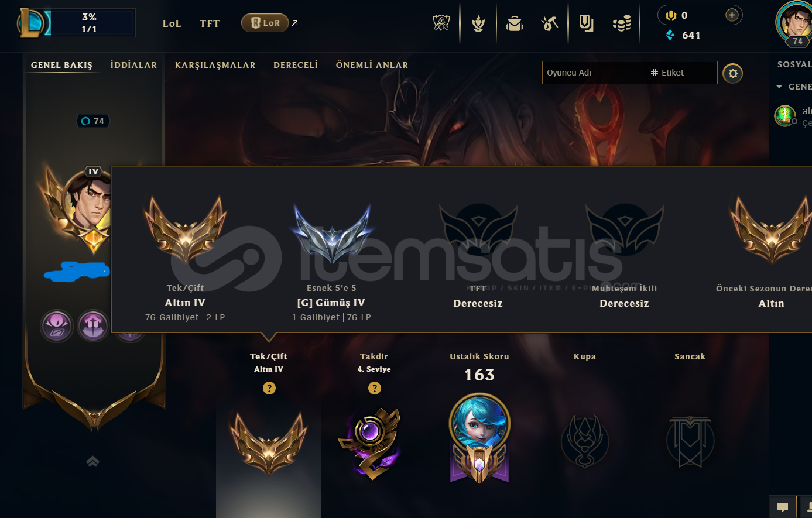Expand the banner double chevron arrow
Viewport: 812px width, 518px height.
coord(92,462)
